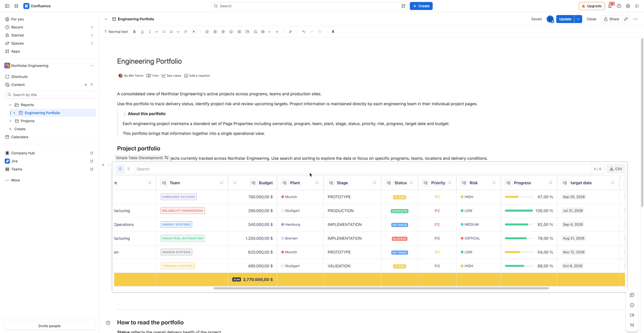Apply underline formatting from toolbar
The height and width of the screenshot is (333, 644).
click(x=142, y=32)
